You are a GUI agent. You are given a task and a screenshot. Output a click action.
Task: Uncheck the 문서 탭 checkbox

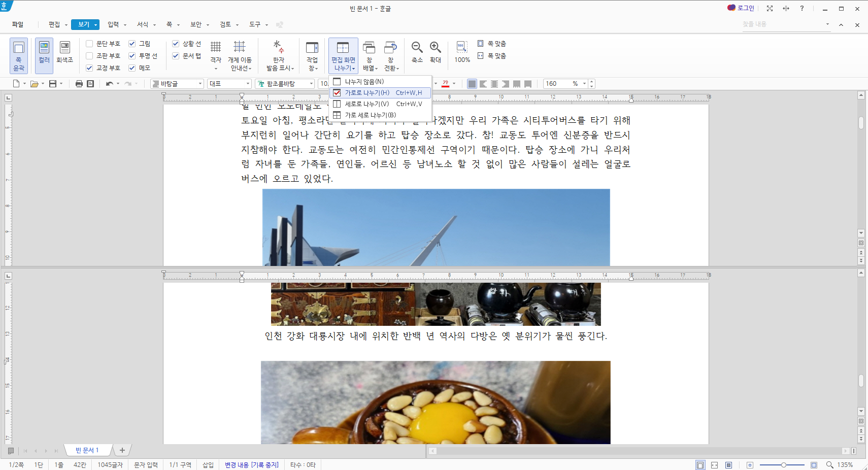pyautogui.click(x=176, y=56)
